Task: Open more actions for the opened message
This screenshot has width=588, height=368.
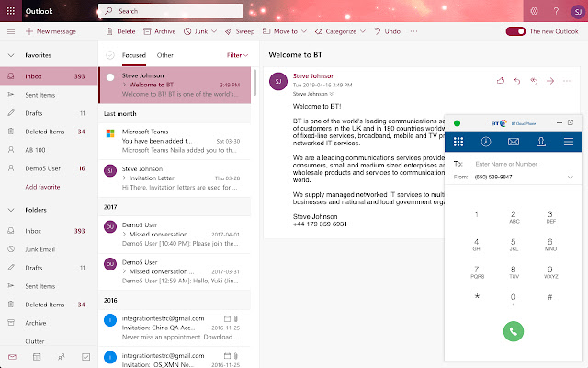Action: click(x=567, y=81)
